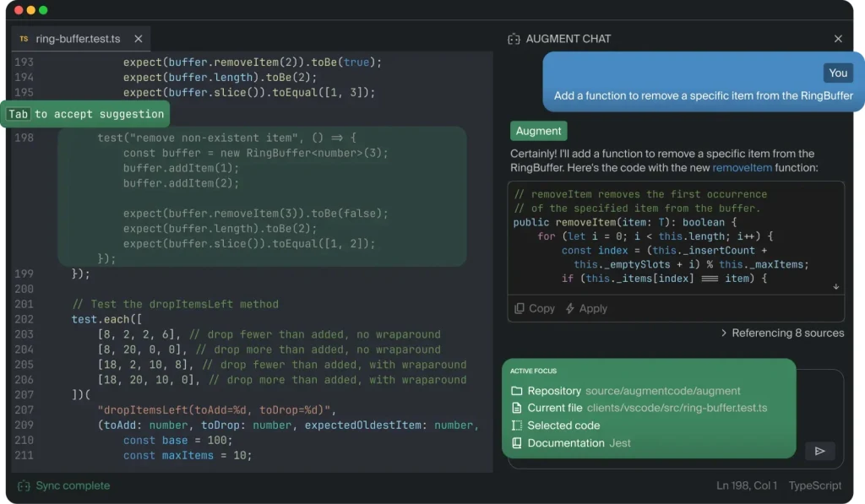This screenshot has height=504, width=865.
Task: Click the Augment Chat panel logo icon
Action: [x=514, y=39]
